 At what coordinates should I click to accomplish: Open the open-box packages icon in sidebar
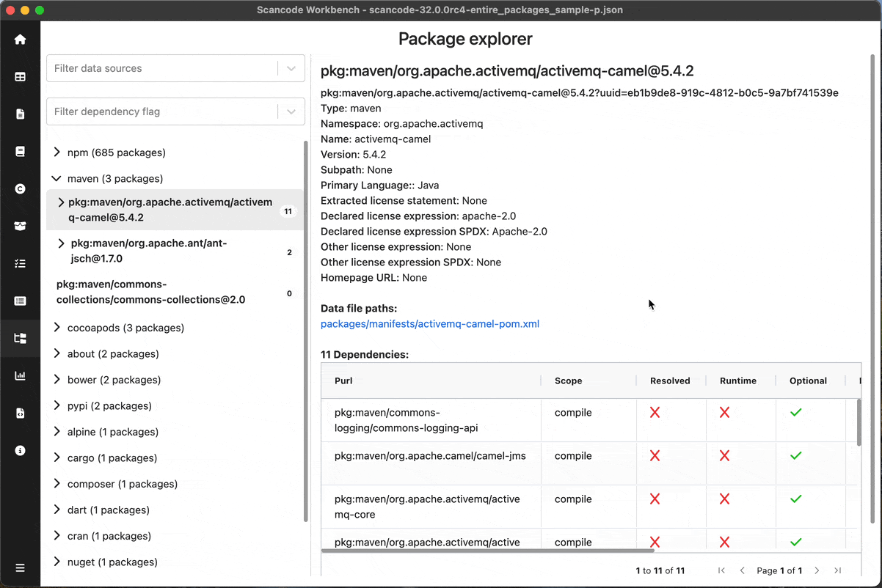[20, 226]
